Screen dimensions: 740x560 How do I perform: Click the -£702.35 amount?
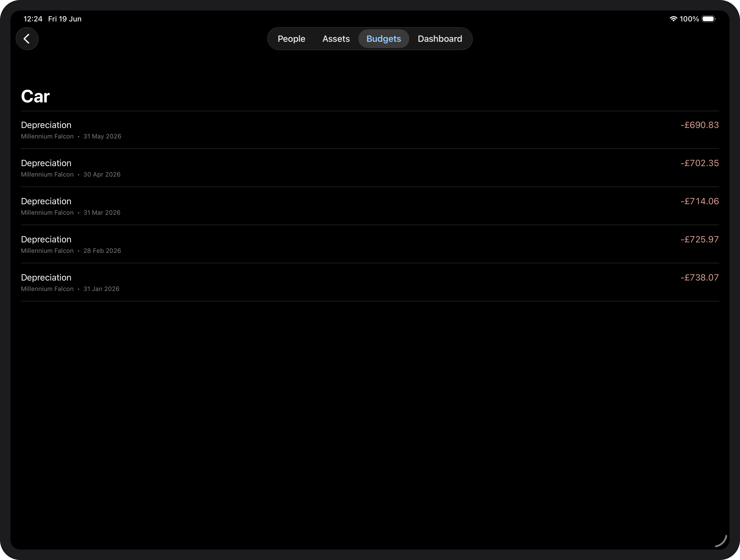(x=699, y=163)
